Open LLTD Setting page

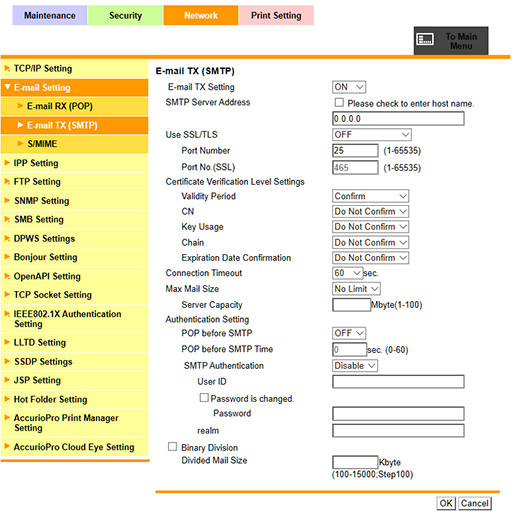74,343
